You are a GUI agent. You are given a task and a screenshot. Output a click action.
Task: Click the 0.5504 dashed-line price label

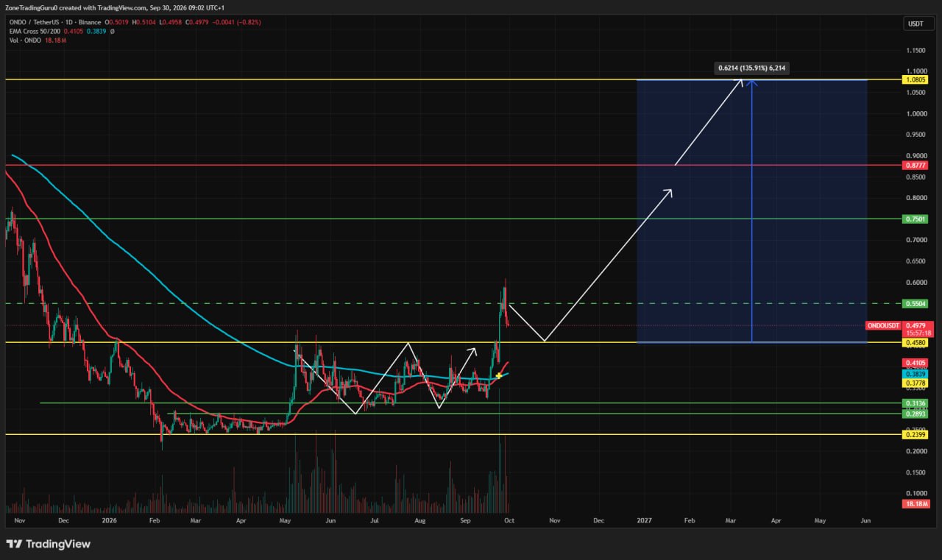(x=915, y=303)
